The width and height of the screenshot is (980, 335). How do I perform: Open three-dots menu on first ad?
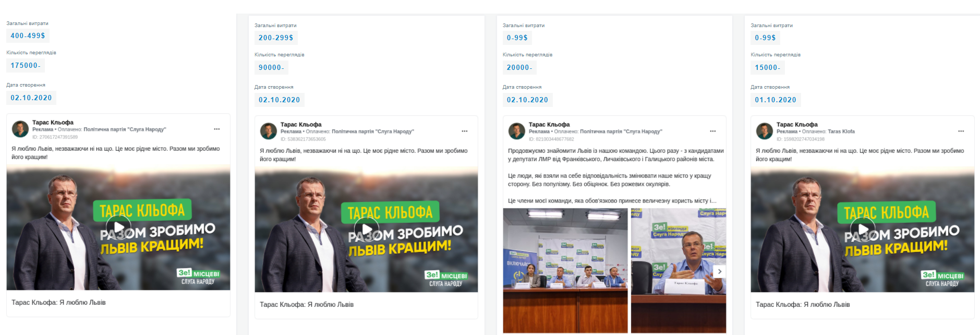(x=217, y=129)
